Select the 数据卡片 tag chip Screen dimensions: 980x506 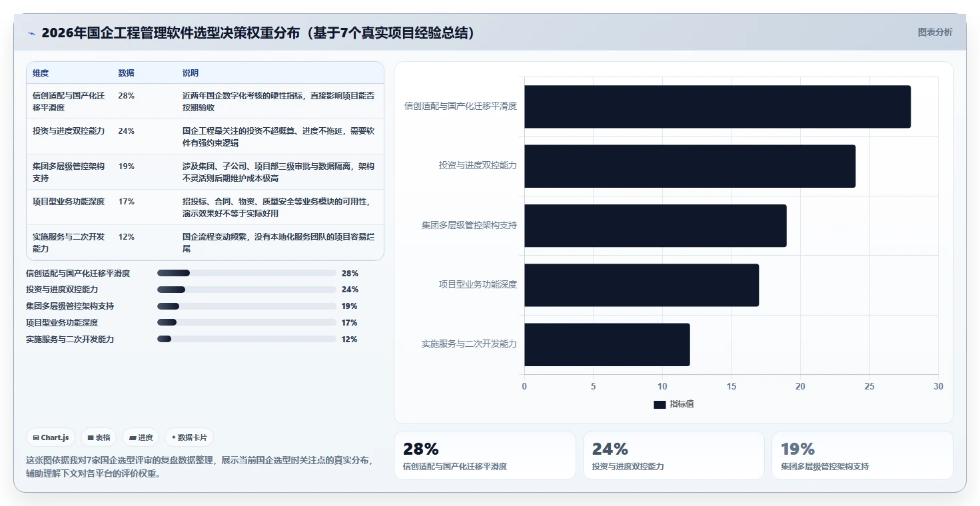coord(189,437)
